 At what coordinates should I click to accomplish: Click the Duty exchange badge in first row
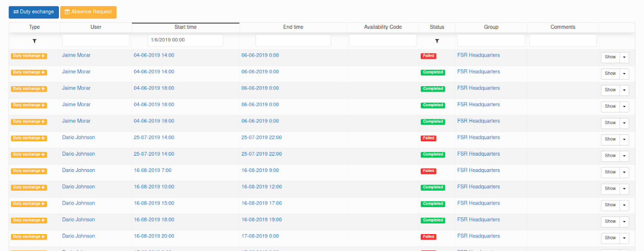(29, 56)
